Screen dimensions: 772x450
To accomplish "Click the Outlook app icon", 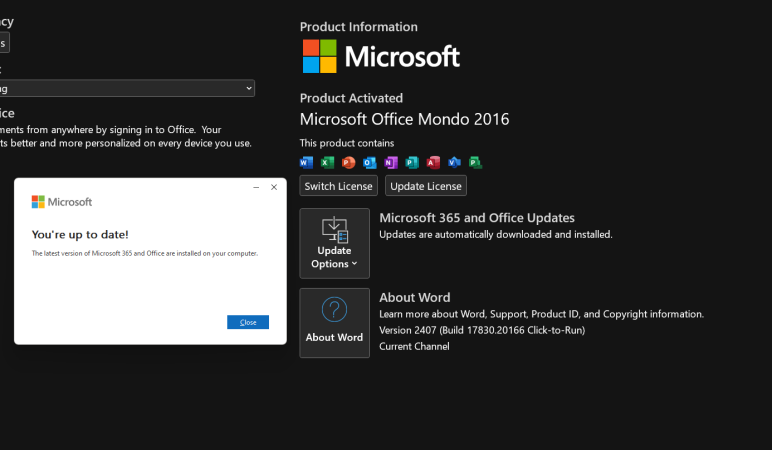I will 370,162.
